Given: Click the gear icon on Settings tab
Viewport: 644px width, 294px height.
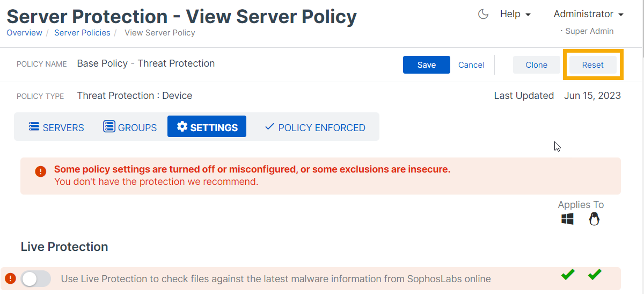Looking at the screenshot, I should point(182,127).
